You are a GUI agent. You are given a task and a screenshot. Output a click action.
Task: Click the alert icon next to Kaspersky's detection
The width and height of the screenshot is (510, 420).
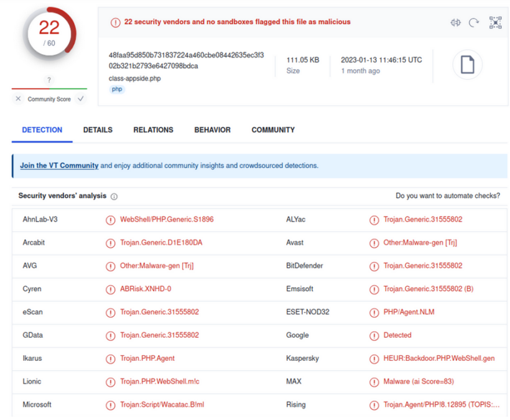(x=373, y=358)
